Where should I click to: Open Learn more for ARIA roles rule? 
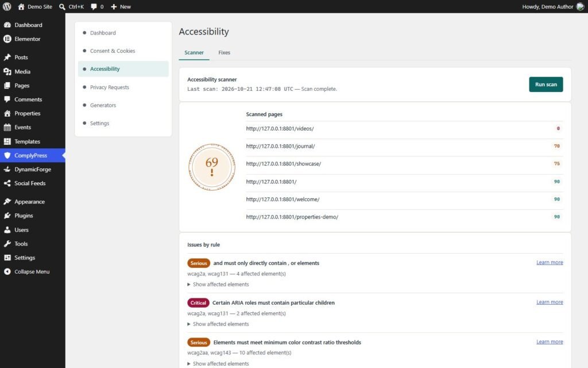(550, 302)
